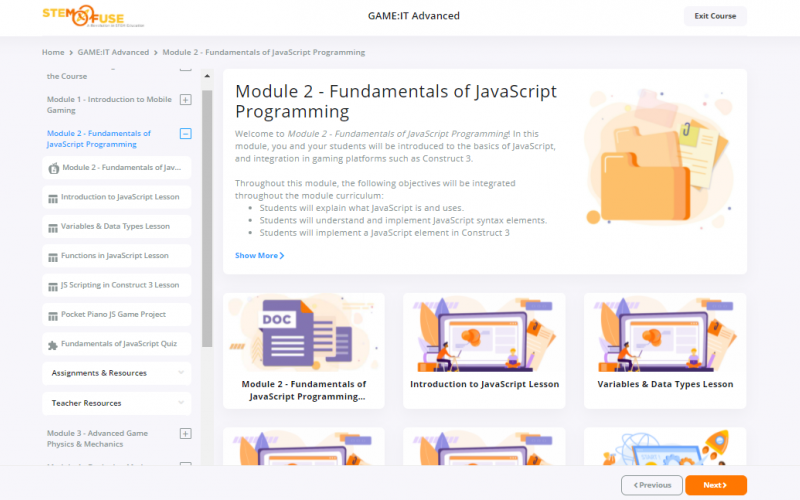Click the sidebar scrollbar thumb

tap(207, 218)
